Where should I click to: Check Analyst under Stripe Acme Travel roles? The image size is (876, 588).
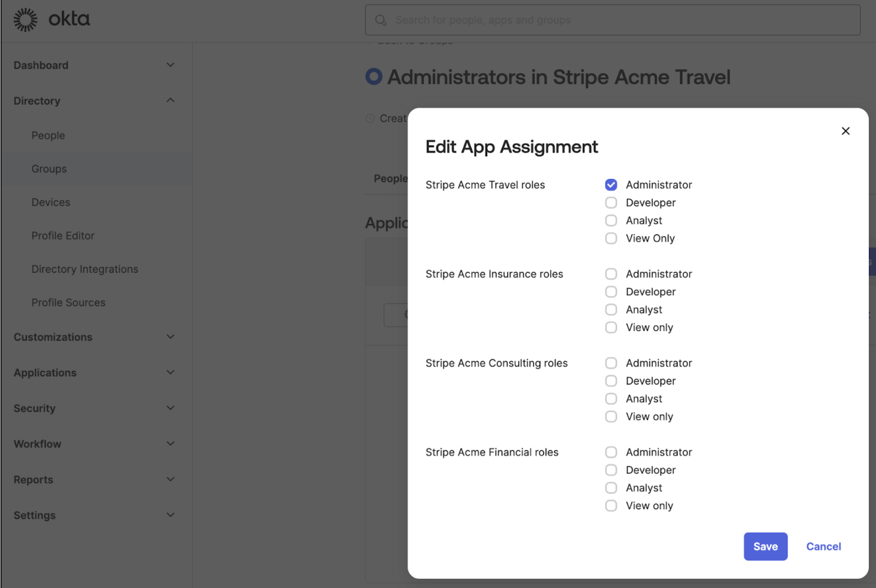click(611, 220)
